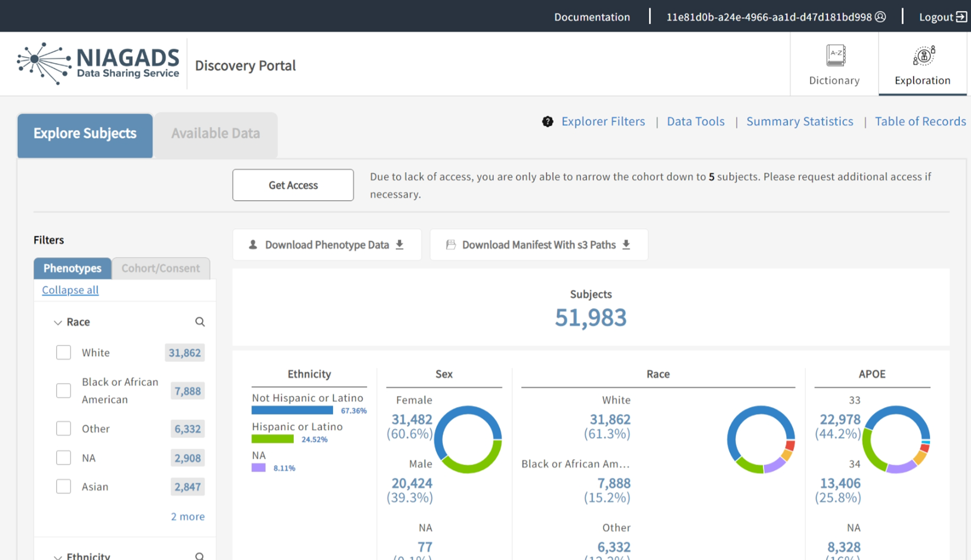This screenshot has width=971, height=560.
Task: Open the Dictionary section
Action: [834, 64]
